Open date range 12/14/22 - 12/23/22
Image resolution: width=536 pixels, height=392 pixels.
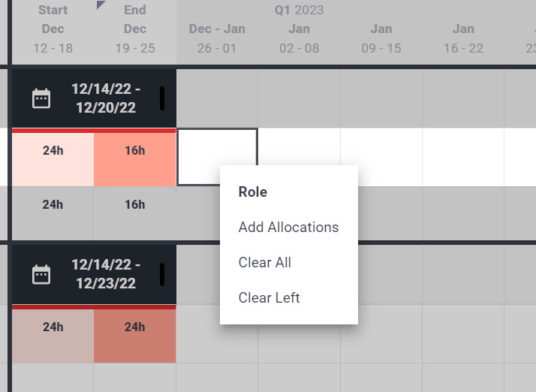[106, 274]
